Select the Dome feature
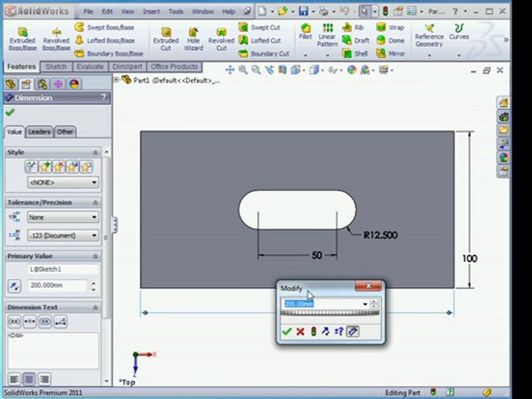 390,40
